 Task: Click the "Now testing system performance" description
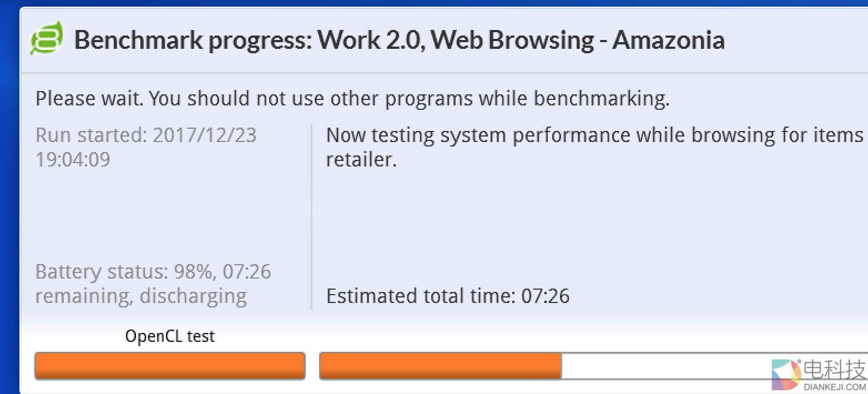point(594,135)
